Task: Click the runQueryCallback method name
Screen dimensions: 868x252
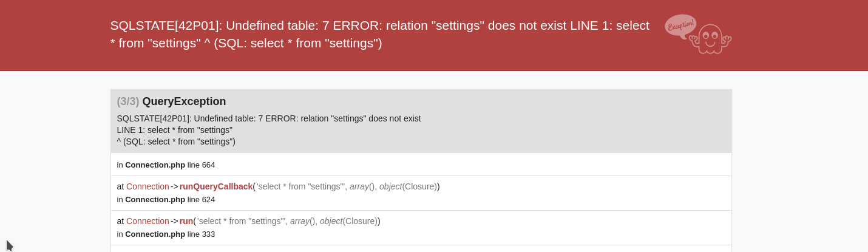Action: (216, 186)
